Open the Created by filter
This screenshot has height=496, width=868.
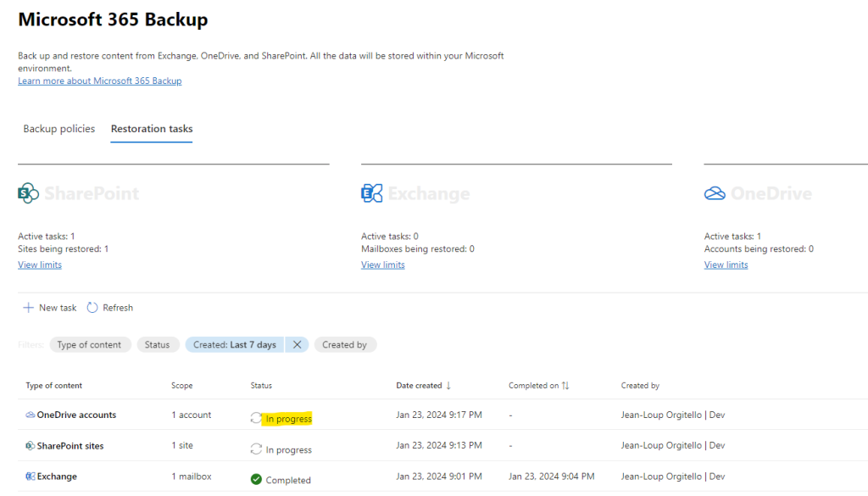[x=345, y=344]
